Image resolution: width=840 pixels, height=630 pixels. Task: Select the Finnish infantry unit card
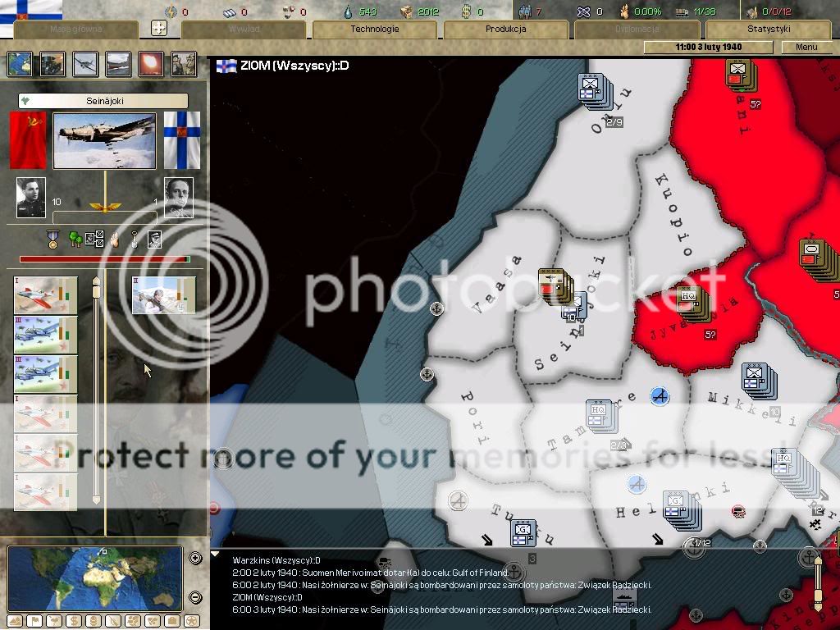(x=164, y=295)
